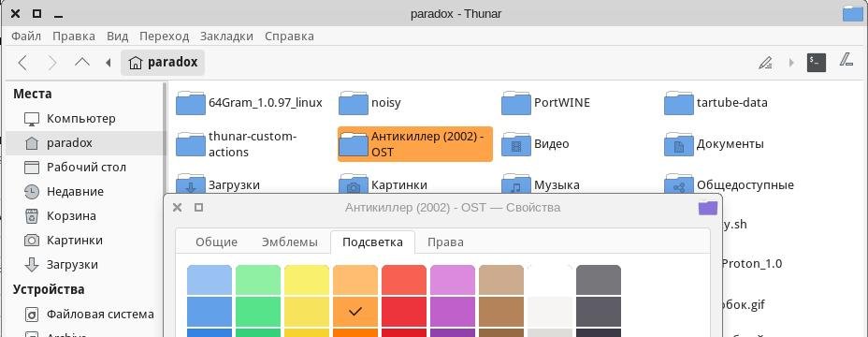Viewport: 868px width, 337px height.
Task: Go forward with the right arrow button
Action: tap(52, 63)
